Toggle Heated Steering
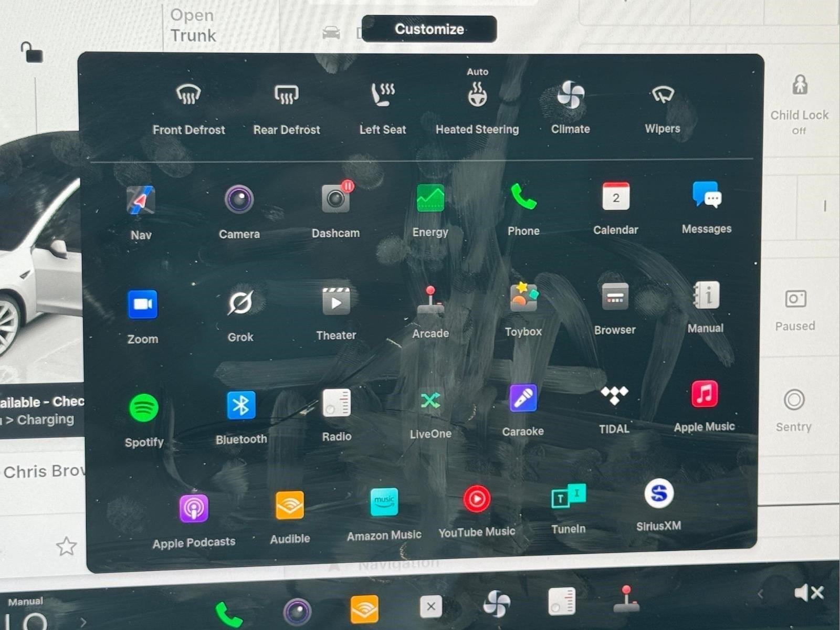The width and height of the screenshot is (840, 630). coord(477,95)
